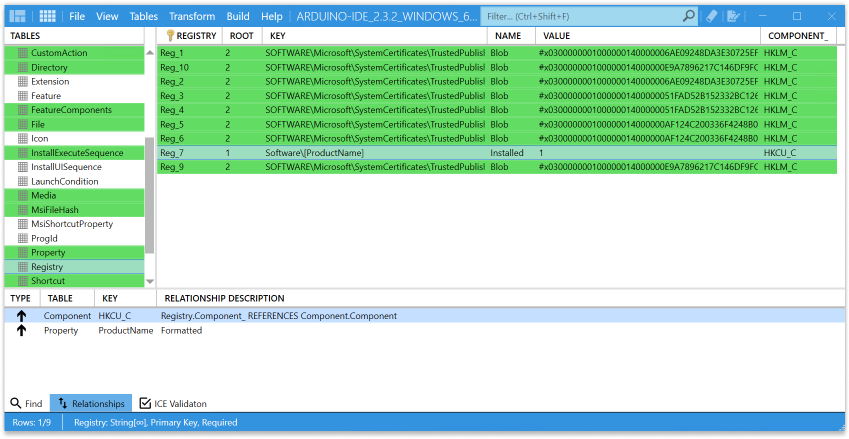
Task: Select the Reg_10 row
Action: pos(497,68)
